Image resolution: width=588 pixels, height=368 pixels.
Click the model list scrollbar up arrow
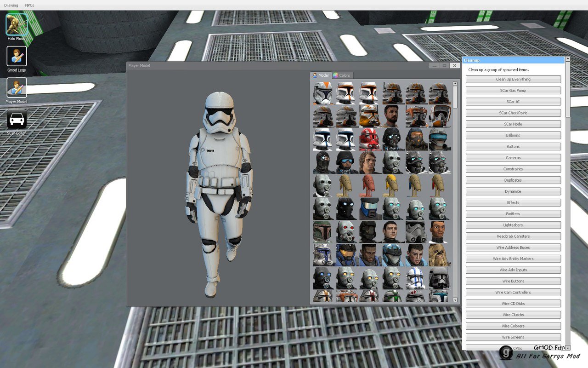coord(455,84)
